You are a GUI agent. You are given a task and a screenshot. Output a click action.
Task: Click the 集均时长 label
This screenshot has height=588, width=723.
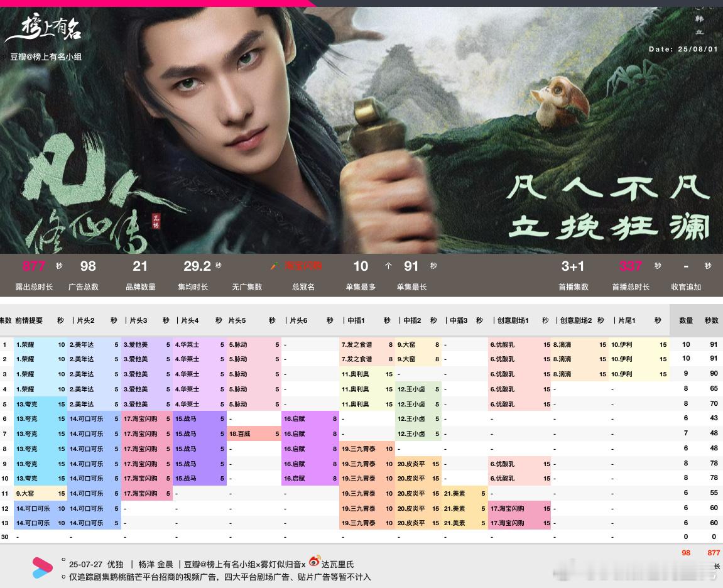tap(193, 287)
